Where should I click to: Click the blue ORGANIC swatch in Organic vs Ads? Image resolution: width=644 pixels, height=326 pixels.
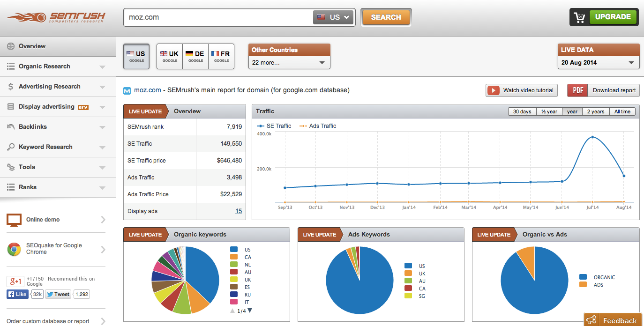pos(583,277)
